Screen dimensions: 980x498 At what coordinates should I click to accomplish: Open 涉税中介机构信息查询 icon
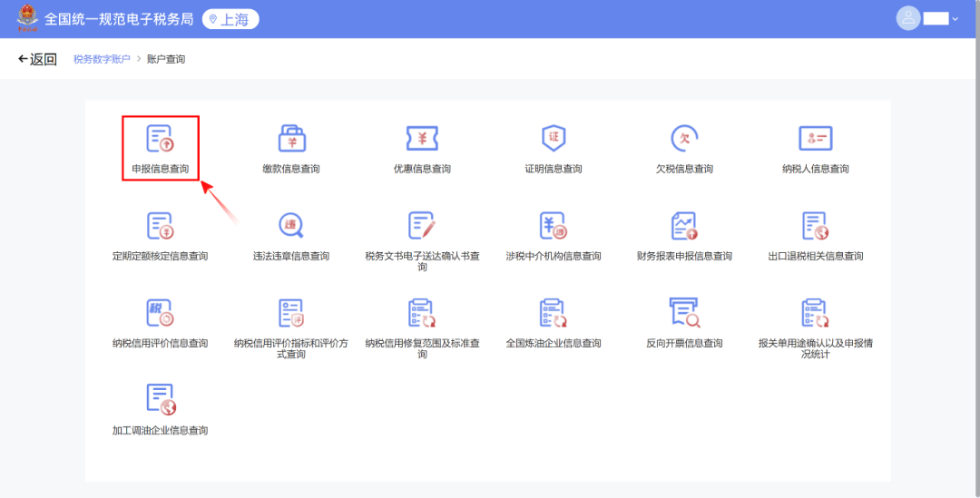[554, 225]
